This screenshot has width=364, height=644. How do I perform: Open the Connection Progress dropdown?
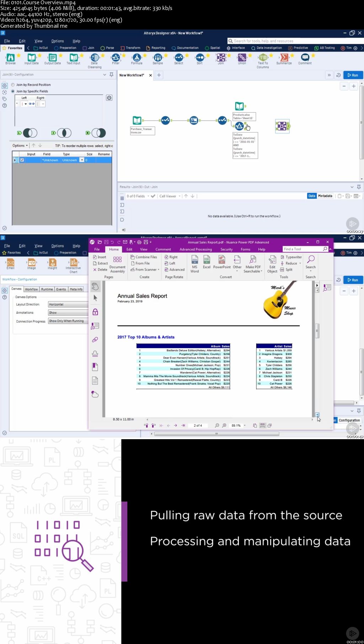(68, 321)
